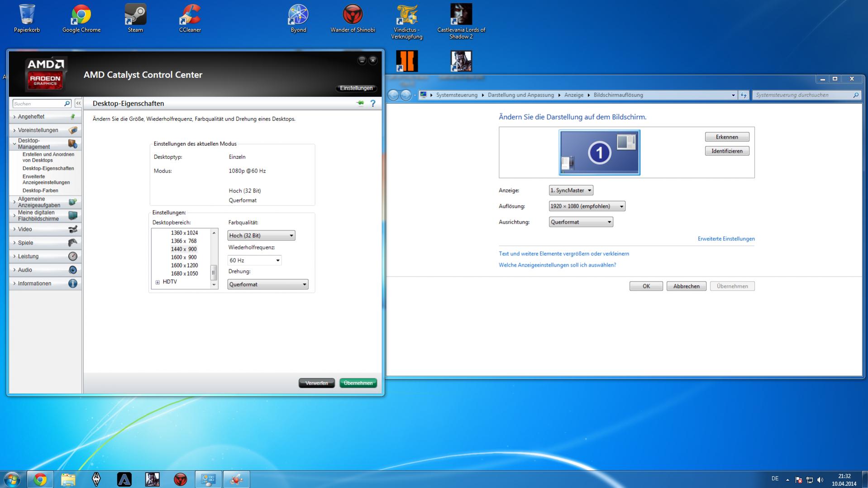Open the Vindictus desktop shortcut
Screen dimensions: 868x488
pyautogui.click(x=407, y=22)
